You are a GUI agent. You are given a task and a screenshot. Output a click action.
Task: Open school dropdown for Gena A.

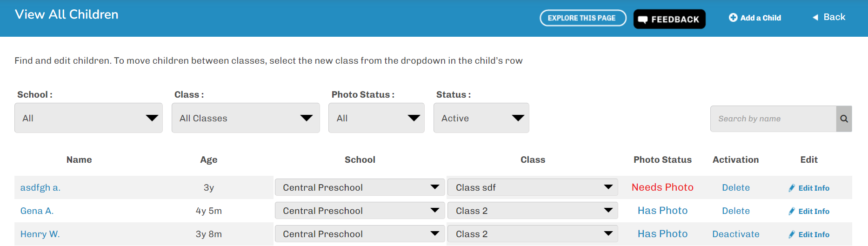pos(360,211)
